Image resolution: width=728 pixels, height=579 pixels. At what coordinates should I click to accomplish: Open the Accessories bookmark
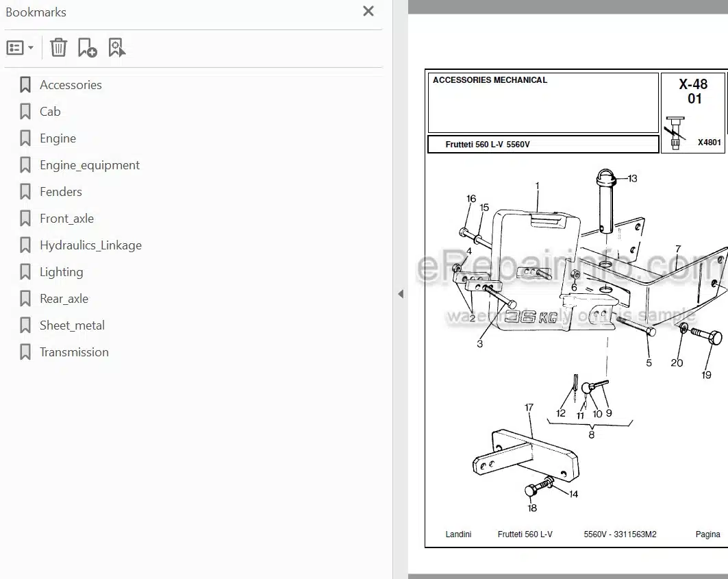pyautogui.click(x=71, y=85)
